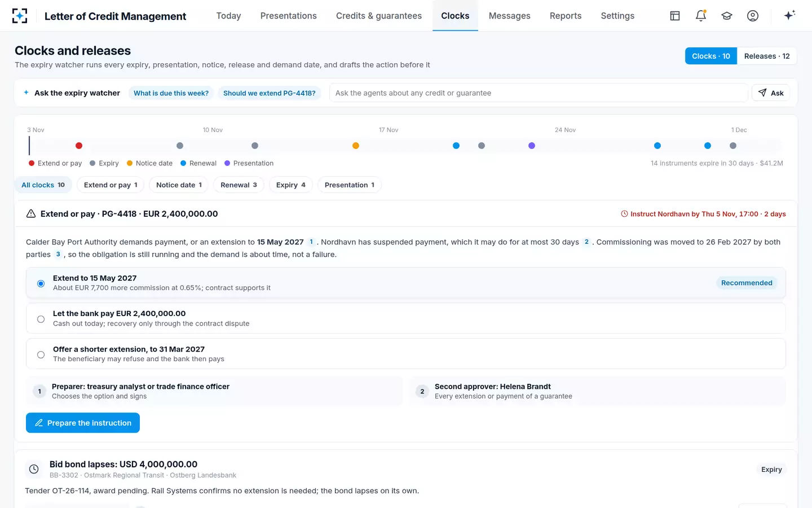
Task: Click the app logo icon
Action: coord(20,16)
